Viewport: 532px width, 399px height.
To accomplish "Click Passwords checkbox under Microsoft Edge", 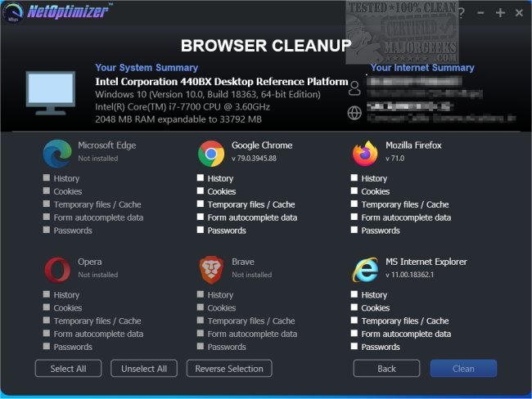I will click(47, 230).
